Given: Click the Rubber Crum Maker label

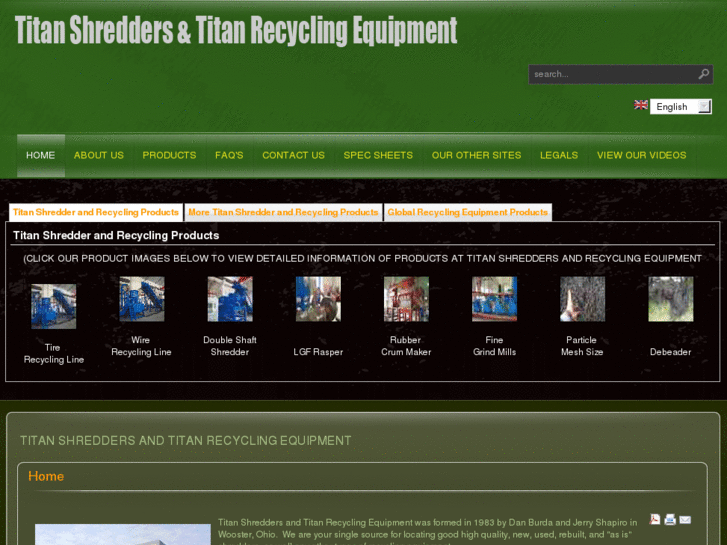Looking at the screenshot, I should [406, 346].
